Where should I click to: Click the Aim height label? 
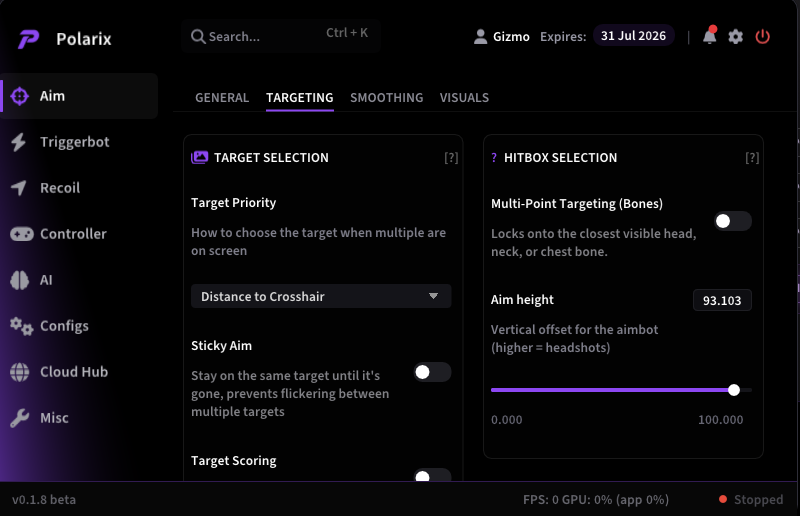(522, 300)
